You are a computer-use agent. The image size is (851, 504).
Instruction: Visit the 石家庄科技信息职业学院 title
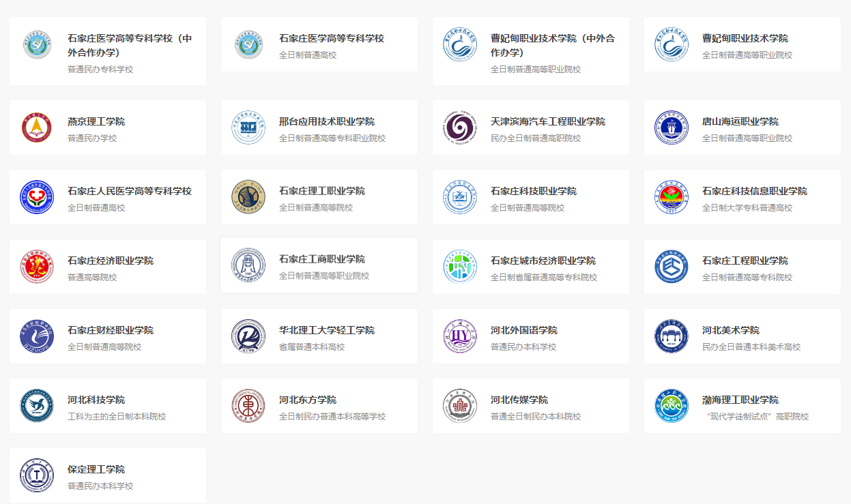coord(755,191)
